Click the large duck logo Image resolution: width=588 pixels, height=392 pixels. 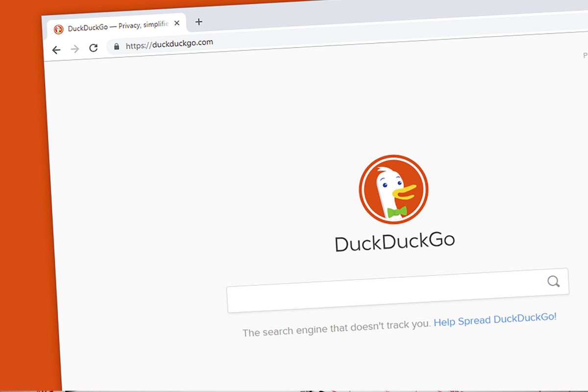pos(393,190)
